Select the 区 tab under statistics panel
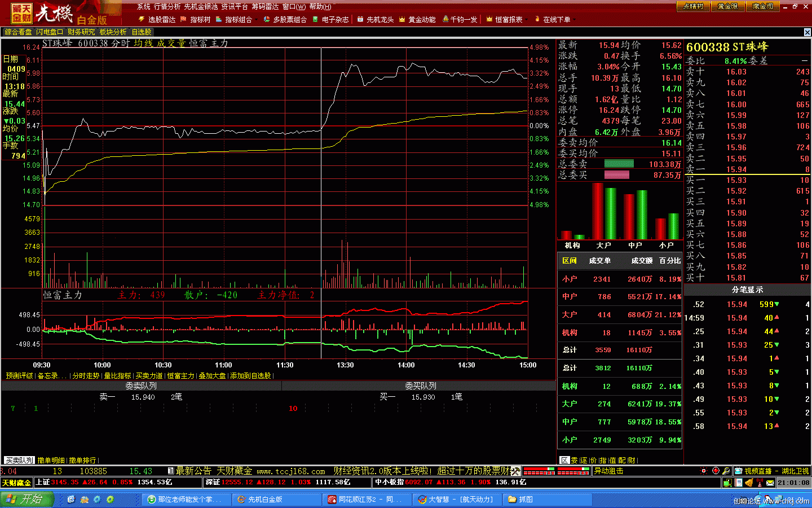The image size is (812, 508). (x=564, y=461)
